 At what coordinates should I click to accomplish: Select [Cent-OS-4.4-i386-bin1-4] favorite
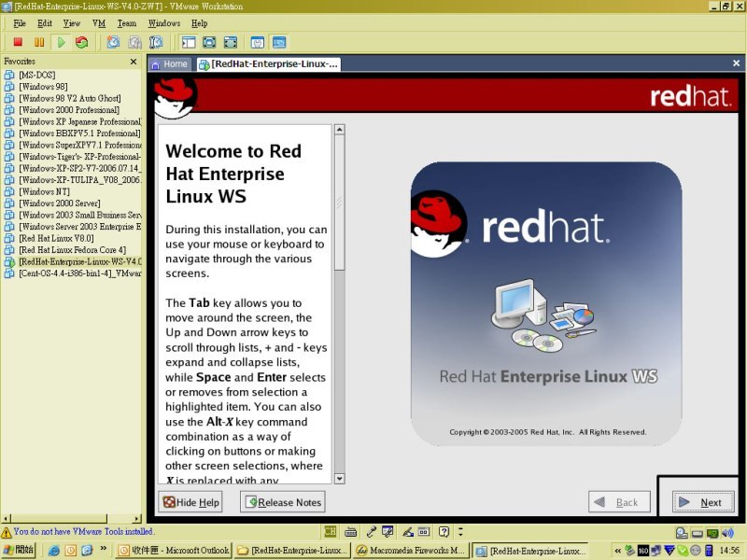[x=79, y=273]
